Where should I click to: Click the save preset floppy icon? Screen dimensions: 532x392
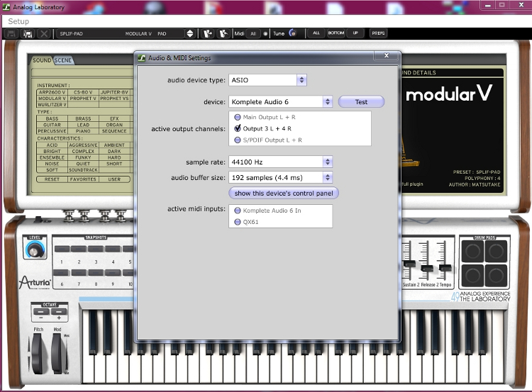(12, 33)
